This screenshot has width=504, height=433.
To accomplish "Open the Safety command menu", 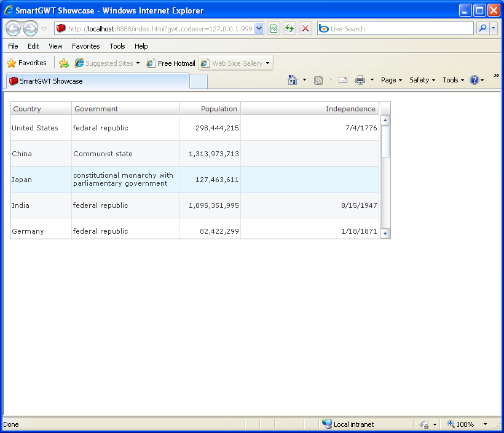I will (422, 80).
